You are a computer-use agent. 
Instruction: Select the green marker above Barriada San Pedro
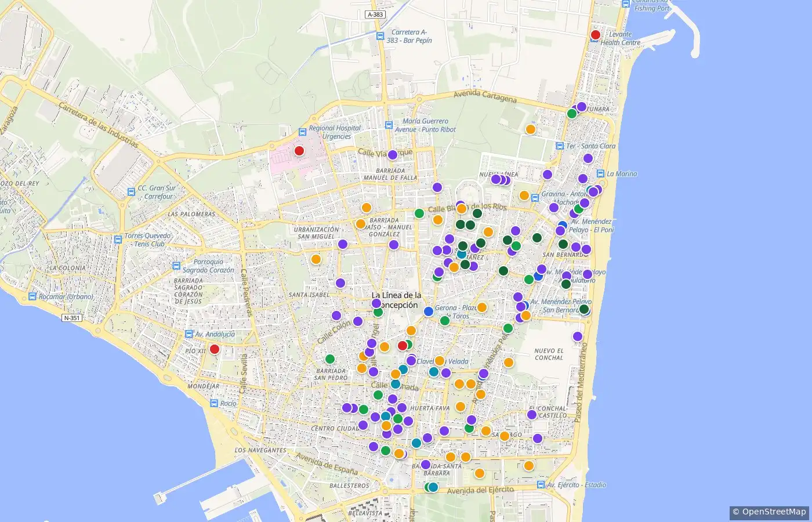click(330, 359)
